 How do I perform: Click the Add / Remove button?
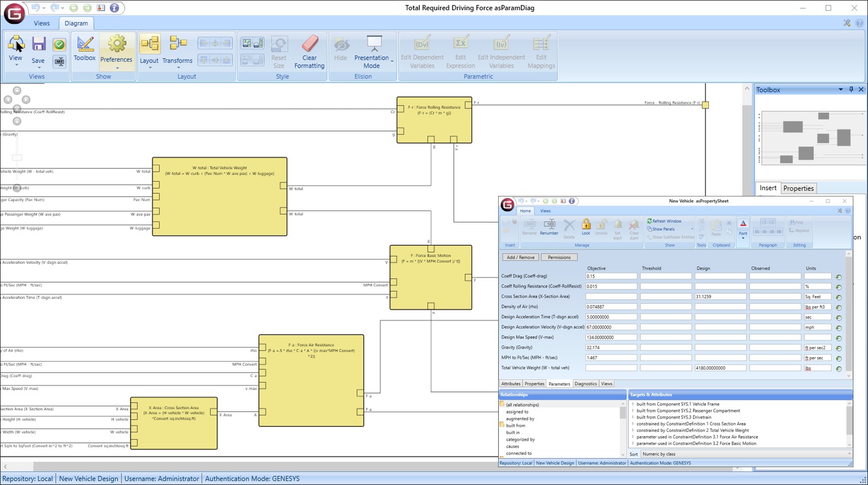[520, 258]
